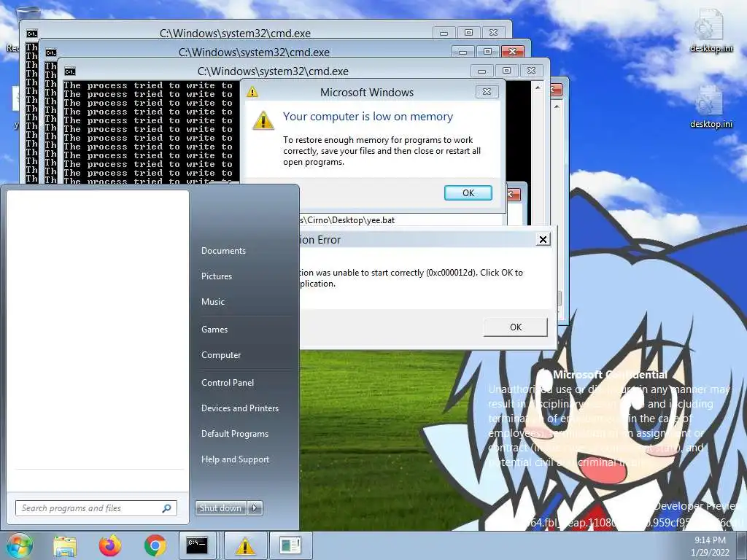Launch Firefox from the taskbar
747x560 pixels.
coord(110,545)
